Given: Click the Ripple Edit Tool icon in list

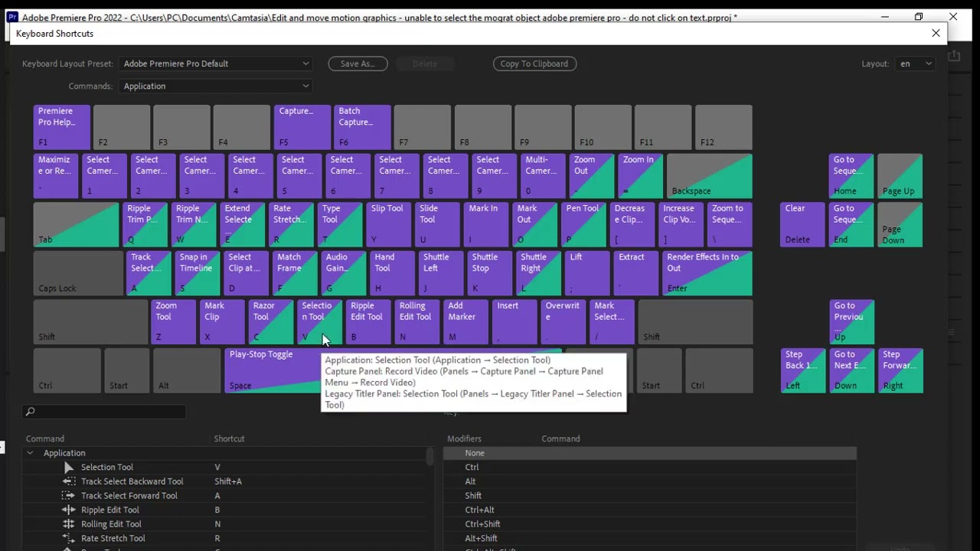Looking at the screenshot, I should tap(69, 510).
